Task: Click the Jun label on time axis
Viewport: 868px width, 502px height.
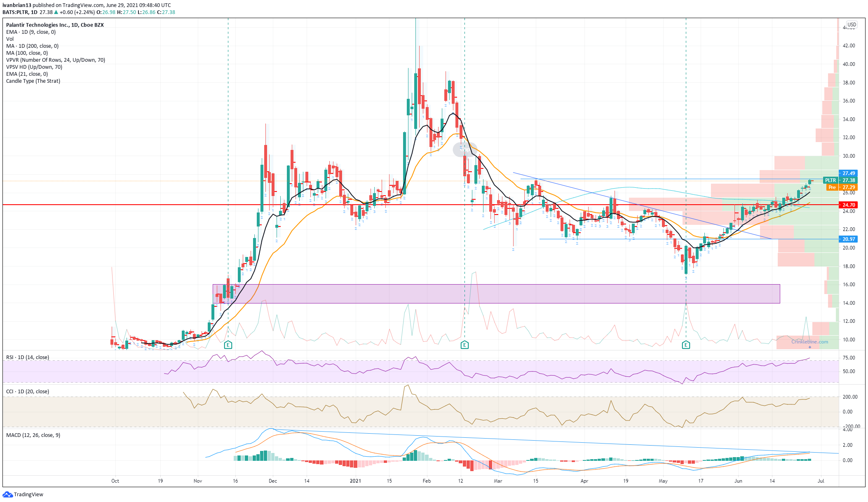Action: (738, 481)
